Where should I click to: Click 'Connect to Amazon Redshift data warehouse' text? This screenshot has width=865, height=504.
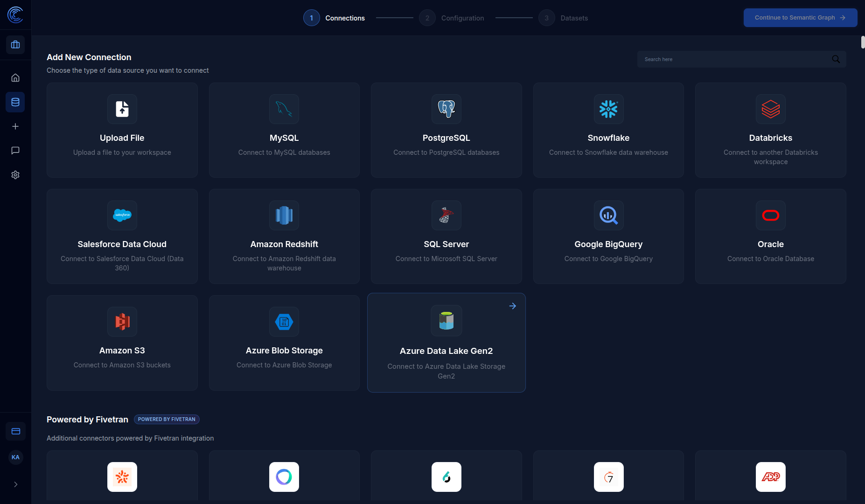[284, 263]
